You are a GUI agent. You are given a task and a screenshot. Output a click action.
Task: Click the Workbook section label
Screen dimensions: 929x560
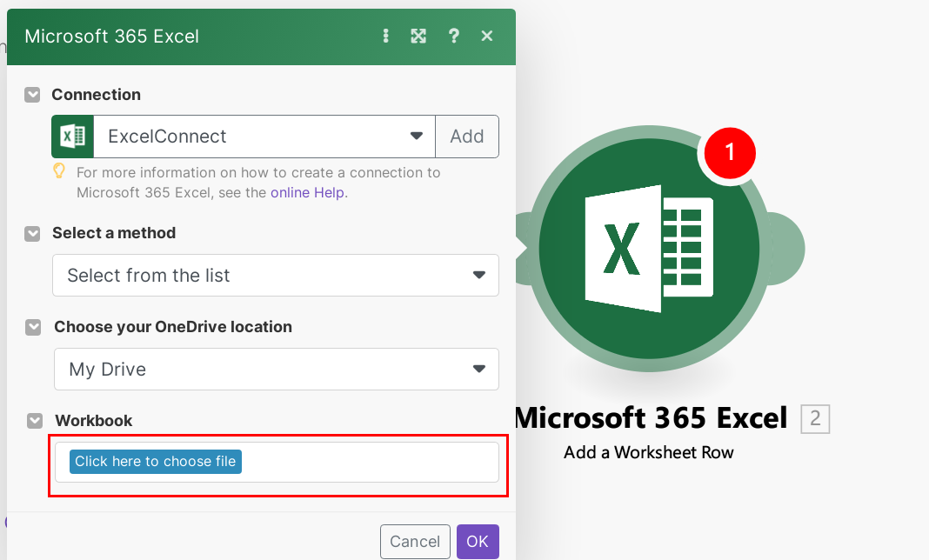point(94,421)
